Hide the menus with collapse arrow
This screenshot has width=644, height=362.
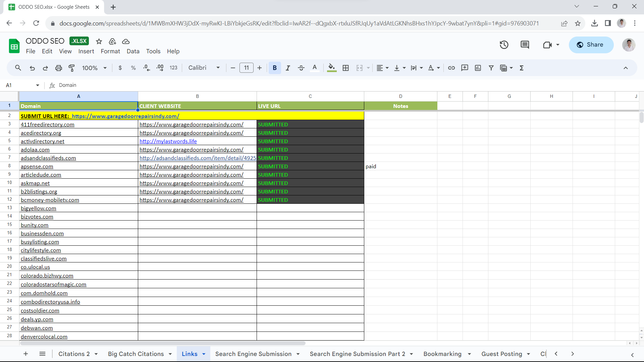coord(626,68)
